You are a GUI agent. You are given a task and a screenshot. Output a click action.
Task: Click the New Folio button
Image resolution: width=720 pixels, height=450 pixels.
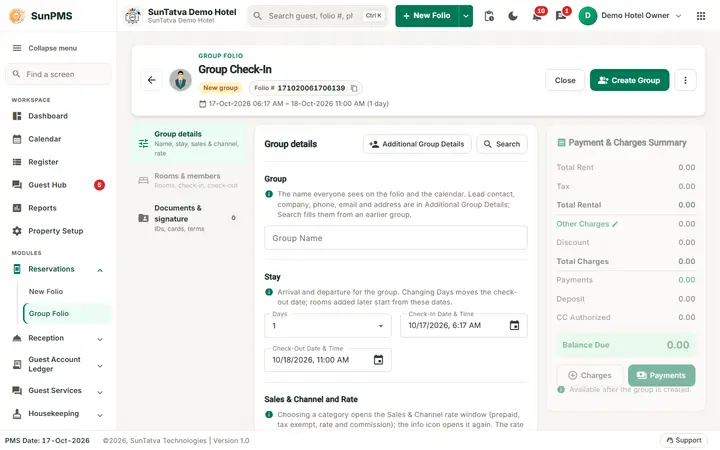click(427, 16)
